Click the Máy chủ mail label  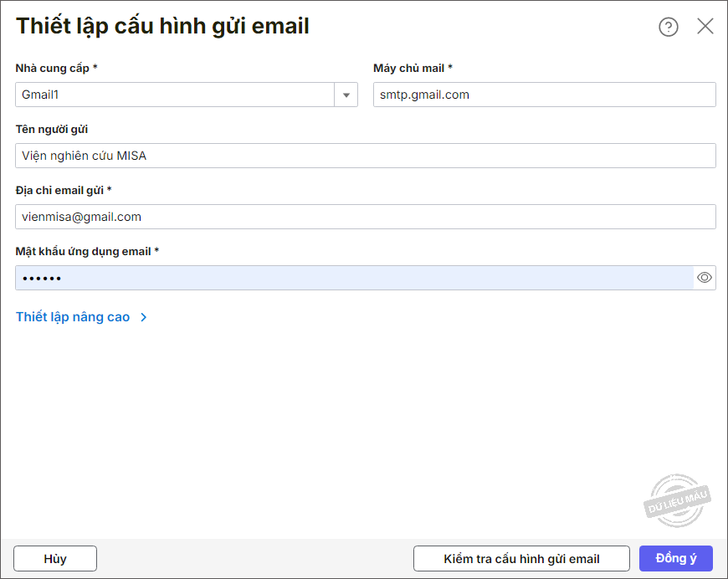pyautogui.click(x=413, y=68)
